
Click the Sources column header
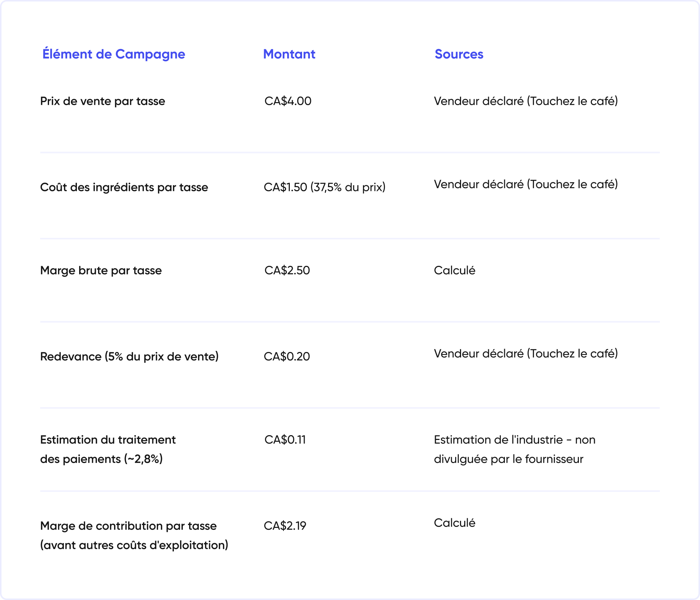(459, 54)
